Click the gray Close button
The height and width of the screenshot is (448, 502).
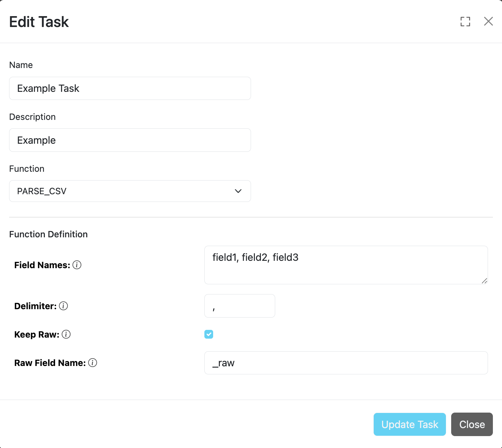tap(472, 425)
